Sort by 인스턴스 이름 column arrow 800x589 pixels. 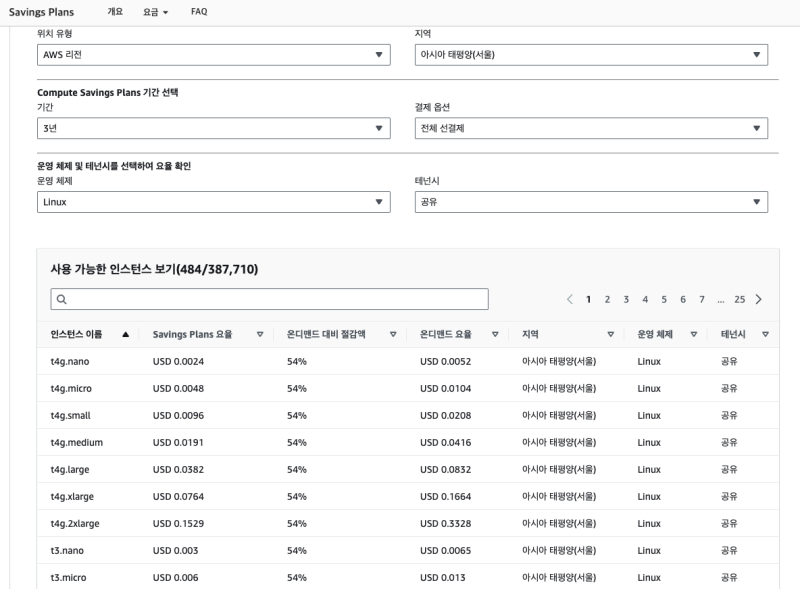pos(125,334)
